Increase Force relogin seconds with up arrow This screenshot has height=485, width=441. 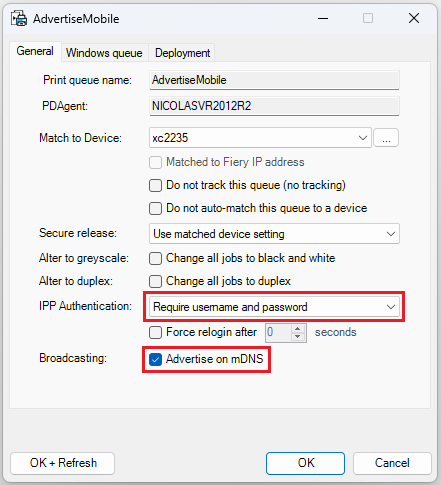coord(298,328)
